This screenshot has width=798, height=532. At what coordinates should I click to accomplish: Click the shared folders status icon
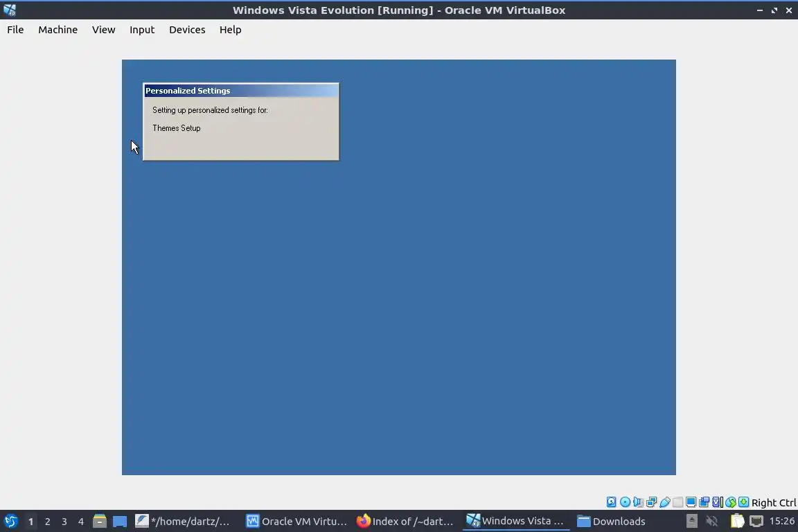point(678,502)
